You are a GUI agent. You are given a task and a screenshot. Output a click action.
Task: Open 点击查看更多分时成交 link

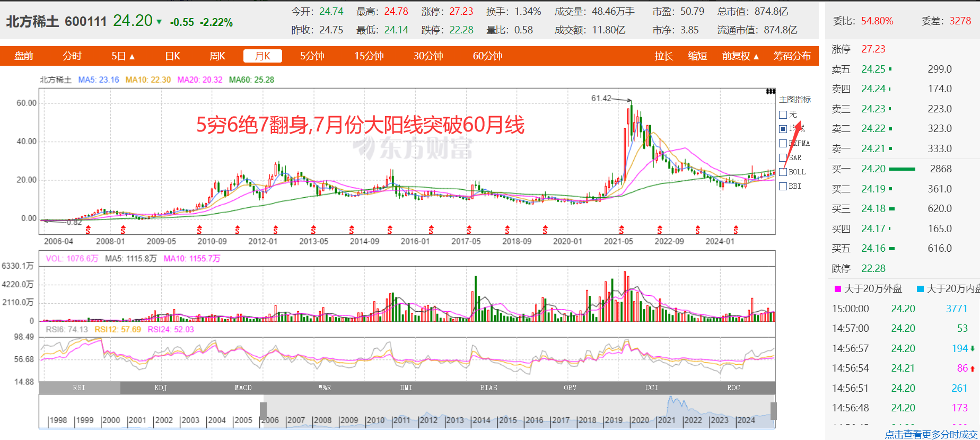click(x=931, y=434)
